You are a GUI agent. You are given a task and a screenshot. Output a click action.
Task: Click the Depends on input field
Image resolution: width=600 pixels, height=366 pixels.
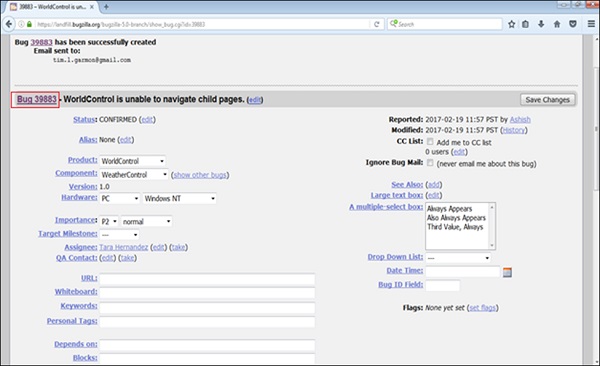coord(207,345)
